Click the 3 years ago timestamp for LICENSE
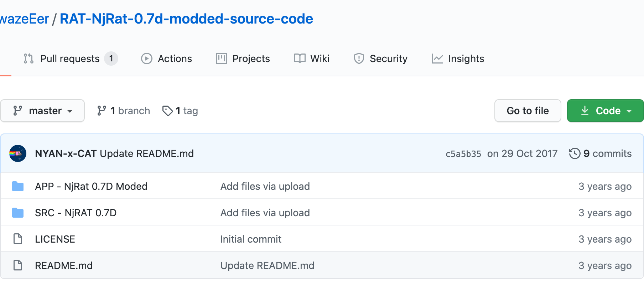This screenshot has height=284, width=644. (x=605, y=239)
